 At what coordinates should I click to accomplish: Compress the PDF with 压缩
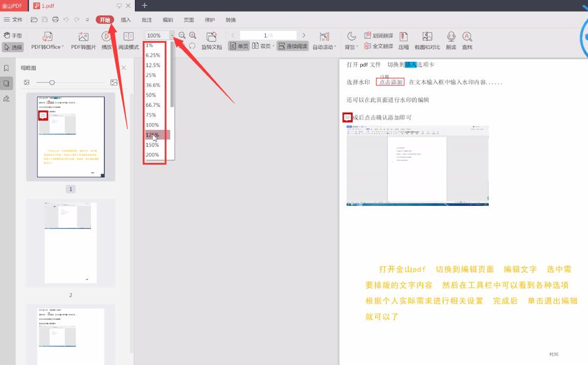tap(404, 41)
